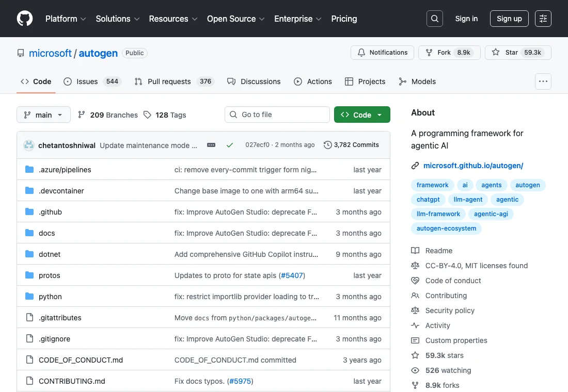Open the python folder

pyautogui.click(x=51, y=297)
